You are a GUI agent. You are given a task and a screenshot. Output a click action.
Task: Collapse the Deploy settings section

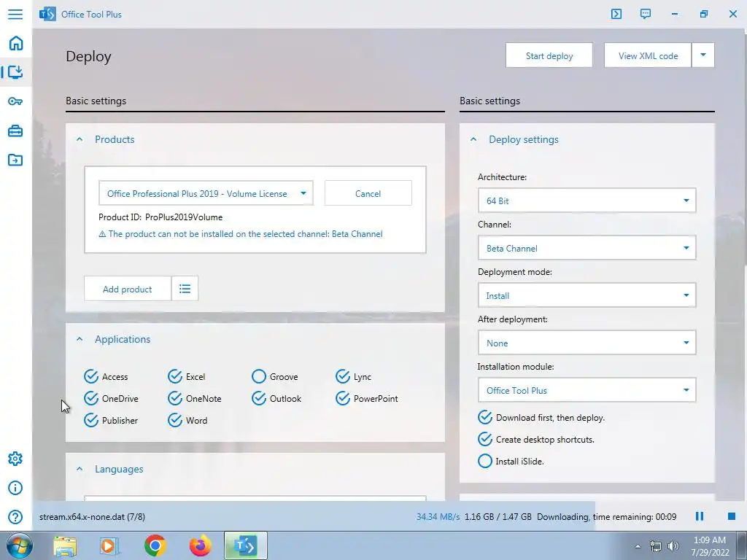click(x=473, y=139)
